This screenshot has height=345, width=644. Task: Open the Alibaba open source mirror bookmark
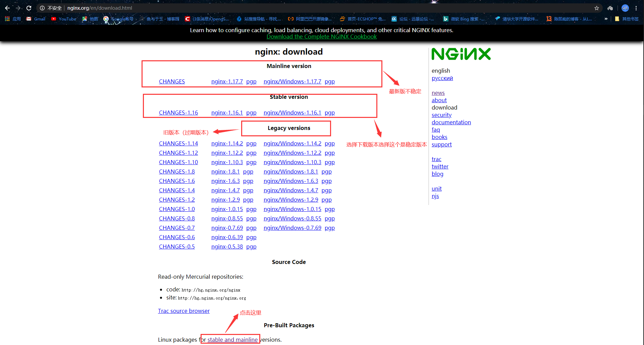pyautogui.click(x=310, y=19)
